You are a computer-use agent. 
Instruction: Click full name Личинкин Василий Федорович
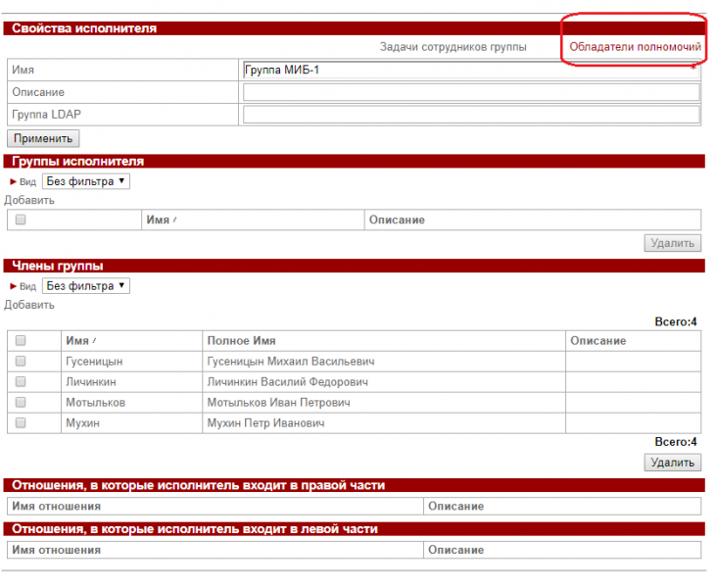(288, 381)
